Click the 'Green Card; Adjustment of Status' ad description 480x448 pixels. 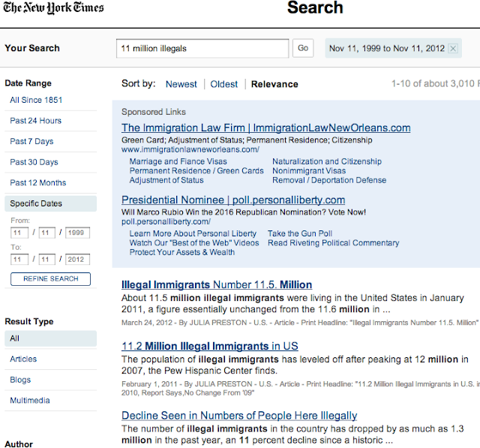(247, 140)
